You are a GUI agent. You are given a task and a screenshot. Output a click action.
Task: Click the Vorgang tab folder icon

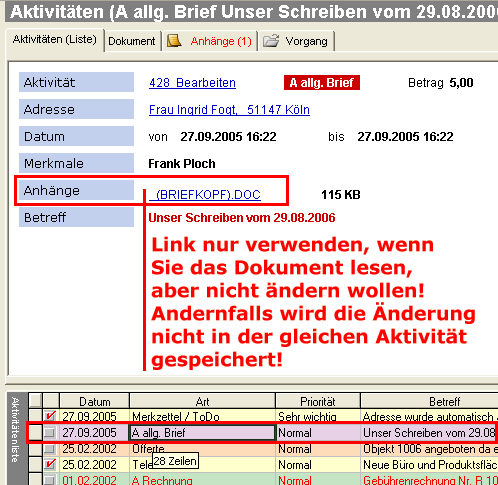[x=271, y=41]
